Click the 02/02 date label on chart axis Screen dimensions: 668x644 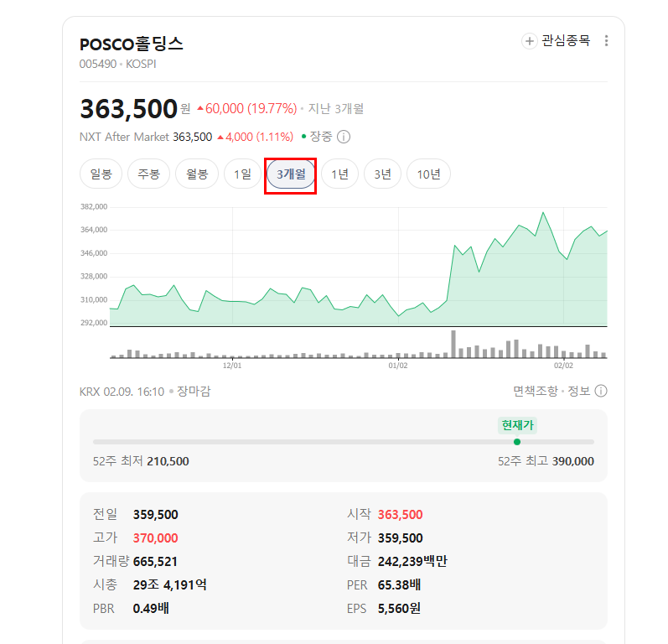click(x=563, y=366)
